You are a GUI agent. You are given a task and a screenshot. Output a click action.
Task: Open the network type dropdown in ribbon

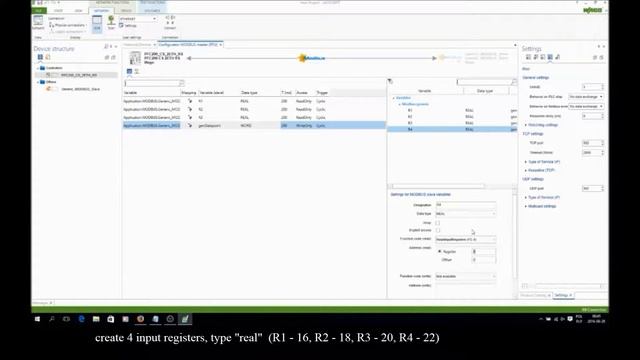pos(138,19)
